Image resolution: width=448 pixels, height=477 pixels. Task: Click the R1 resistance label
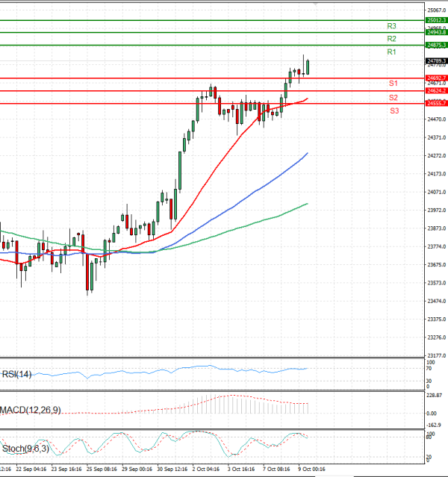[x=391, y=52]
